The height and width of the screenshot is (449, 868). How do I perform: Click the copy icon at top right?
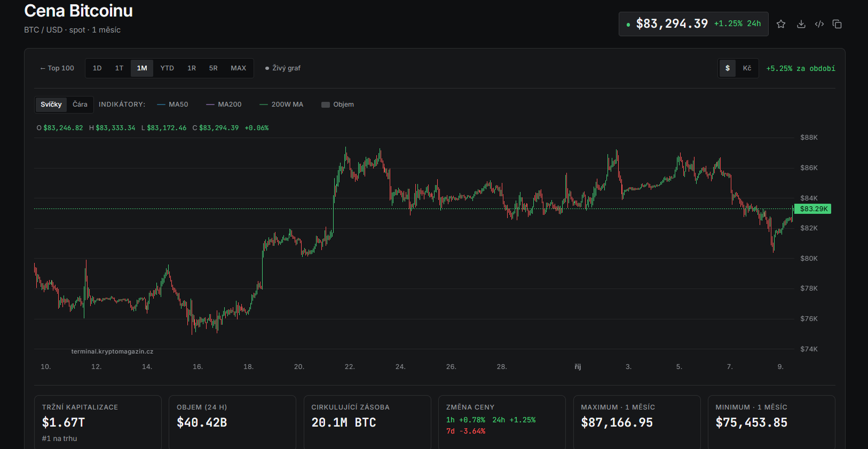click(x=837, y=24)
